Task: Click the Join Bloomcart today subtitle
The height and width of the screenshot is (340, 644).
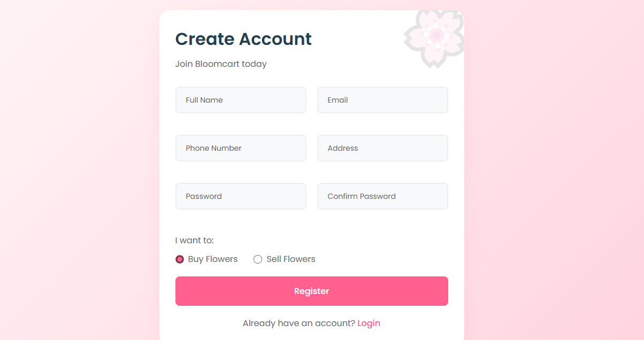Action: [x=221, y=64]
